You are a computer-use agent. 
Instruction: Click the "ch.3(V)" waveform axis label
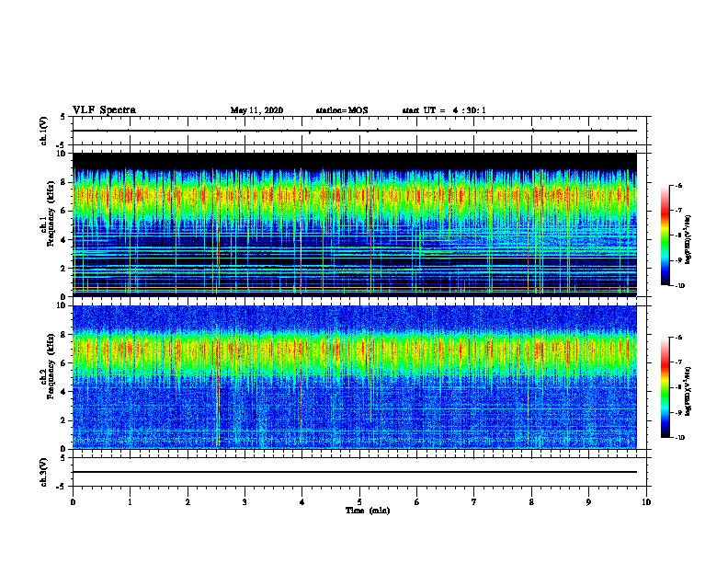click(x=43, y=472)
